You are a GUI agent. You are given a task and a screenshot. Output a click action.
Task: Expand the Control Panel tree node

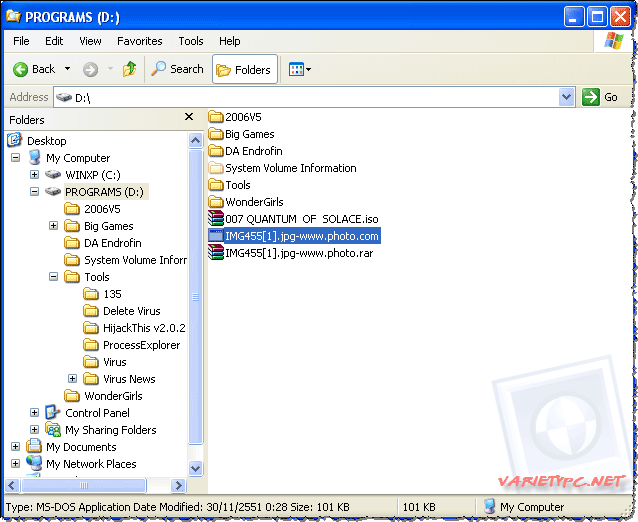pyautogui.click(x=35, y=413)
